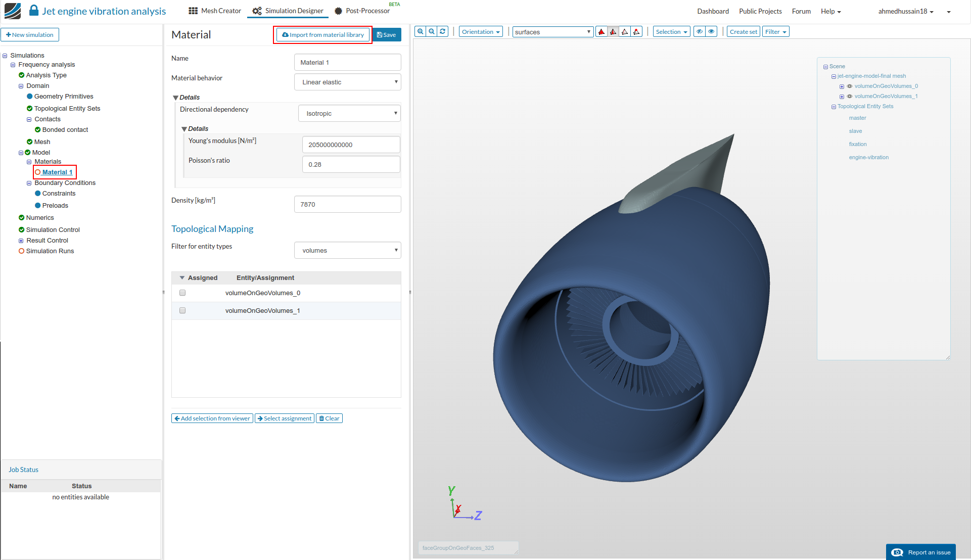Open the Filter for entity types dropdown
The image size is (971, 560).
[x=347, y=250]
